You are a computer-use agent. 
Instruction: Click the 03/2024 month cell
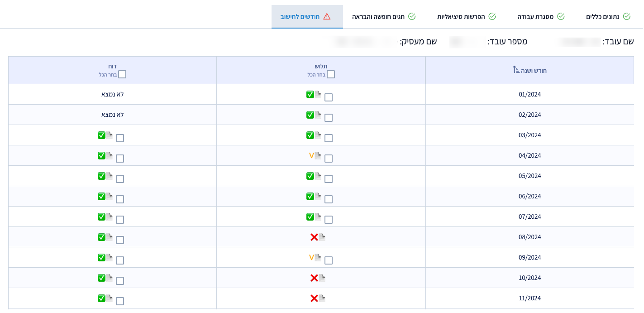pyautogui.click(x=530, y=135)
